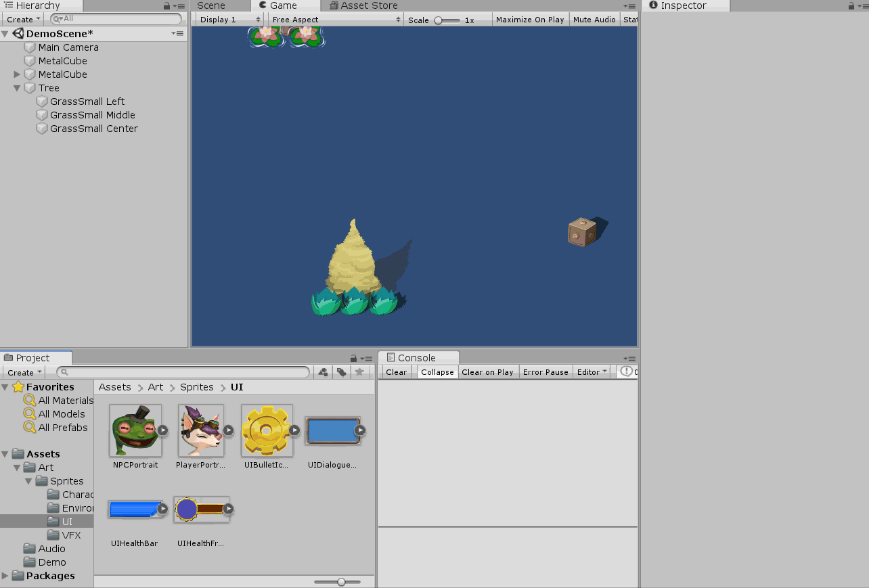The height and width of the screenshot is (588, 869).
Task: Click the Hierarchy panel lock icon
Action: [166, 6]
